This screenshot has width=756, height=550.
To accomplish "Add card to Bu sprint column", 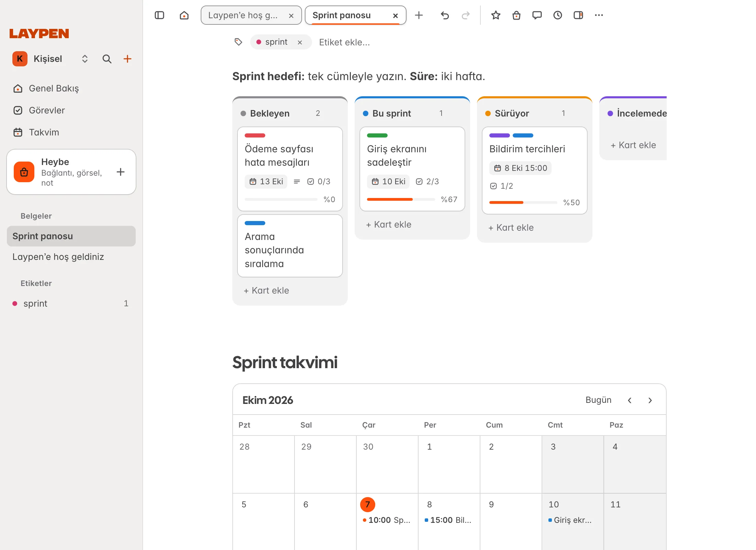I will tap(389, 224).
